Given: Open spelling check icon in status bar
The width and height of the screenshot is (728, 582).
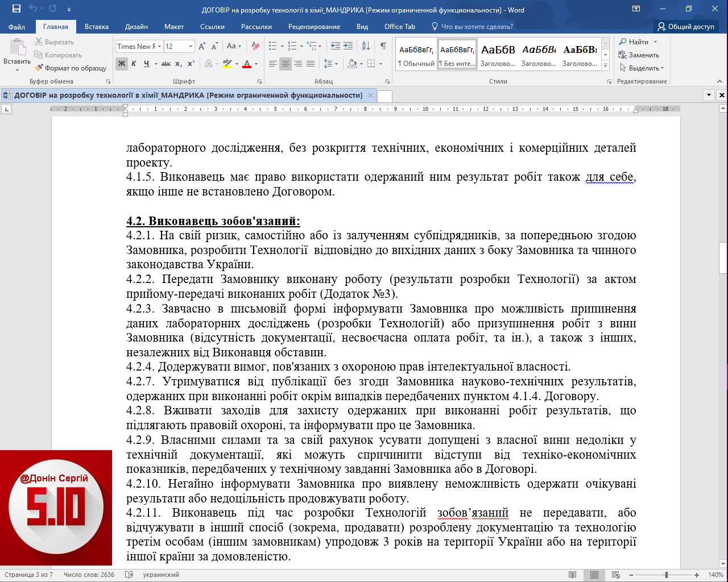Looking at the screenshot, I should click(x=129, y=575).
